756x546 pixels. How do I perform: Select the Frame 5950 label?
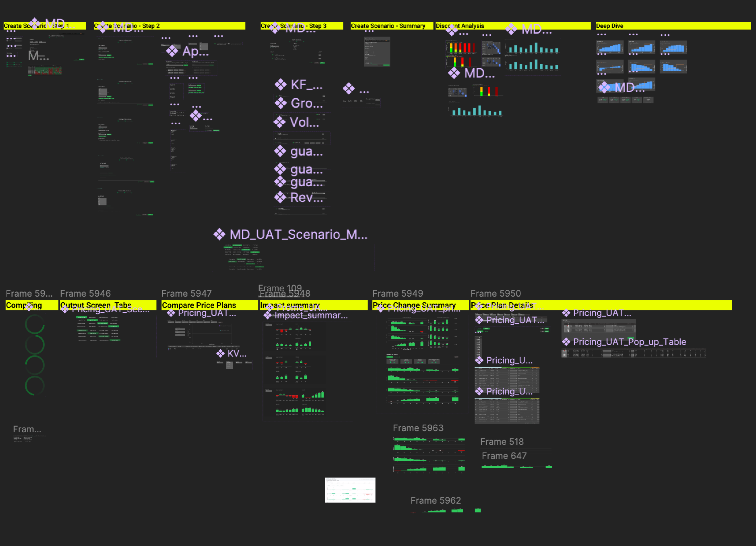(496, 293)
